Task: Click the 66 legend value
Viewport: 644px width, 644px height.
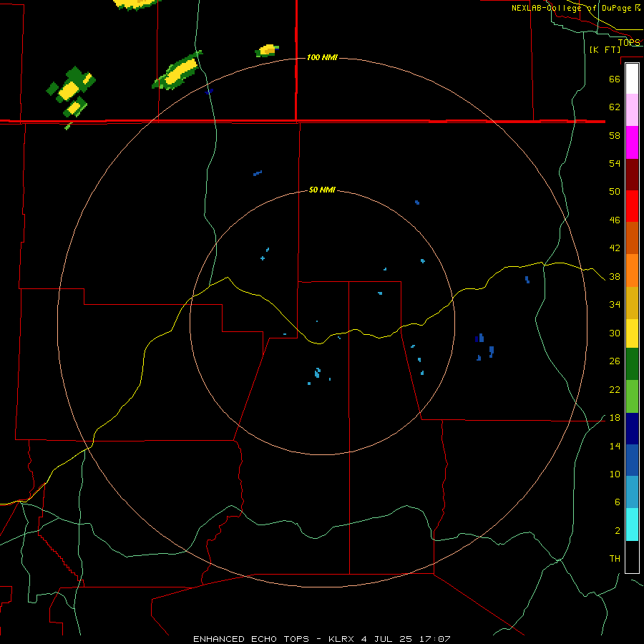Action: (615, 79)
